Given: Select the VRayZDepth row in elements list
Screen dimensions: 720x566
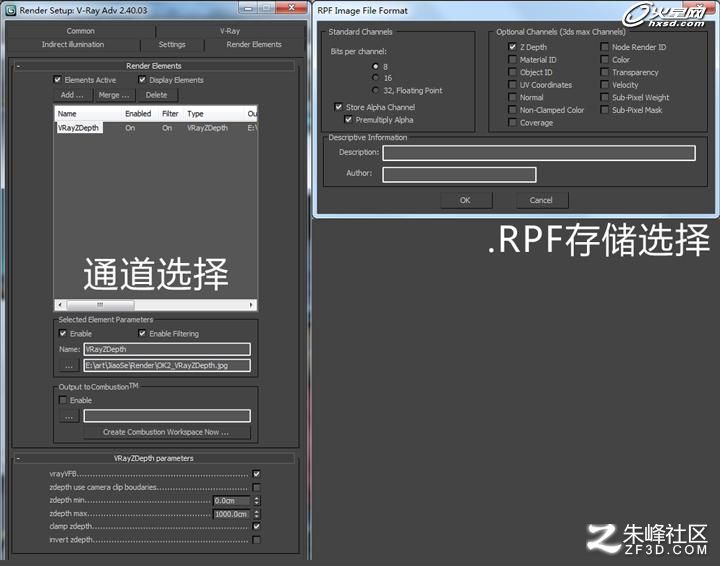Looking at the screenshot, I should click(156, 128).
